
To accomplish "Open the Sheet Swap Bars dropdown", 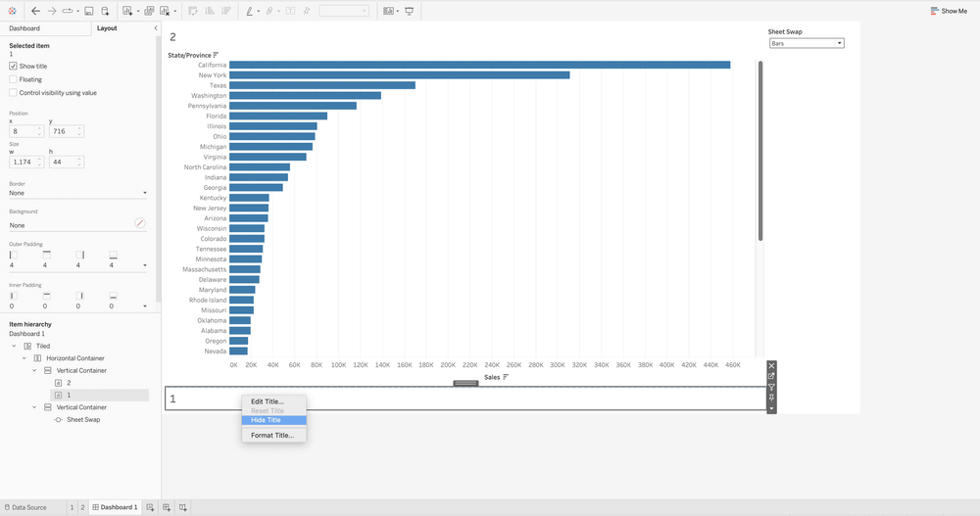I will [807, 43].
